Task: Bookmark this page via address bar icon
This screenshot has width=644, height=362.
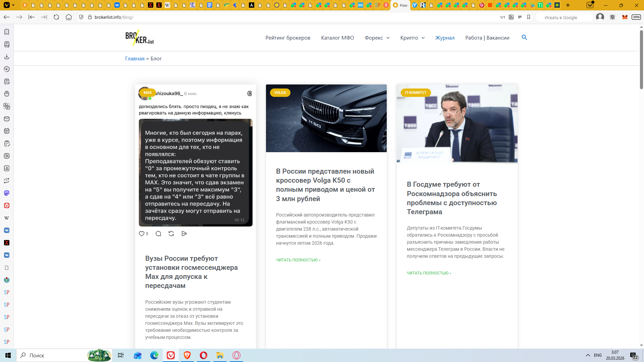Action: pyautogui.click(x=529, y=17)
